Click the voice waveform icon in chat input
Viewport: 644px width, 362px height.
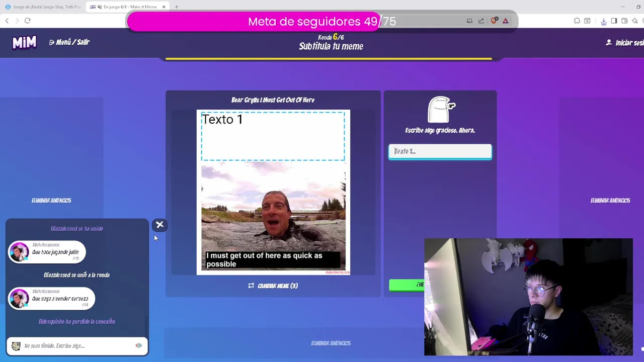pyautogui.click(x=138, y=345)
